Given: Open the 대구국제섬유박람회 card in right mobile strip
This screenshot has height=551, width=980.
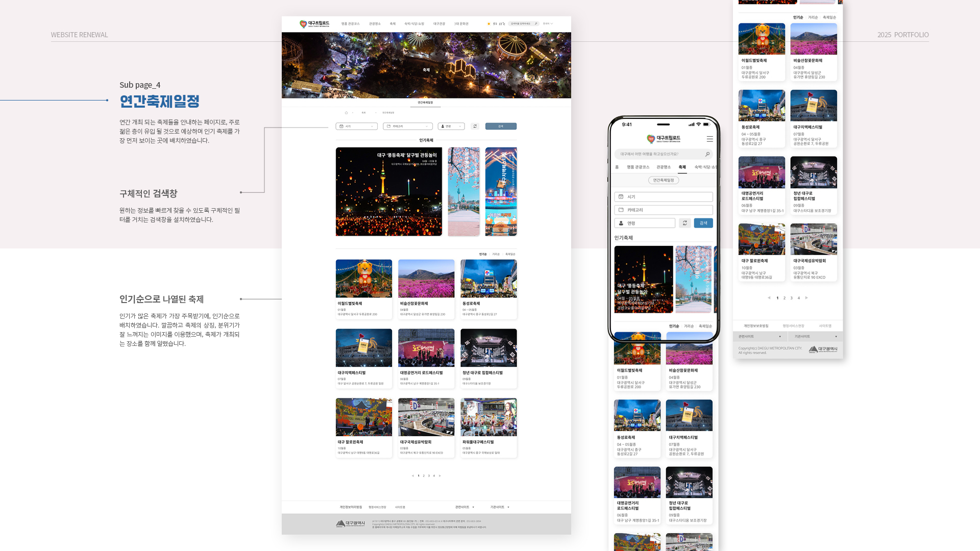Looking at the screenshot, I should 814,253.
